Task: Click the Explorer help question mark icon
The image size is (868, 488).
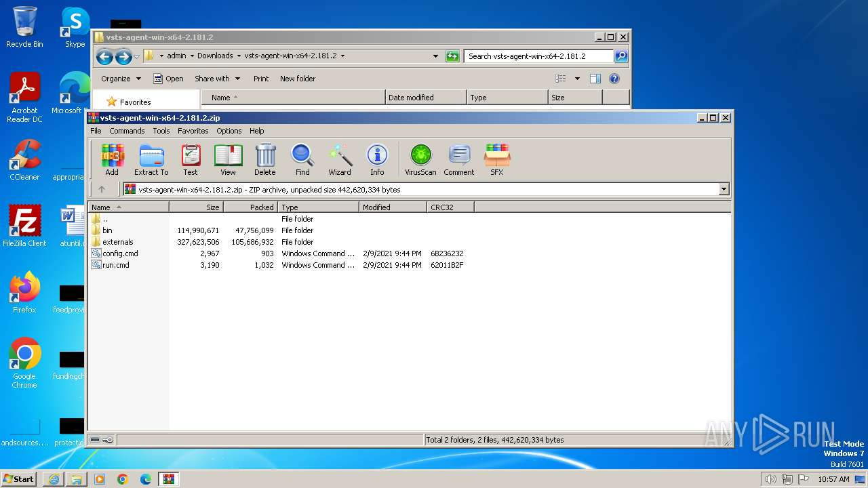Action: click(614, 79)
